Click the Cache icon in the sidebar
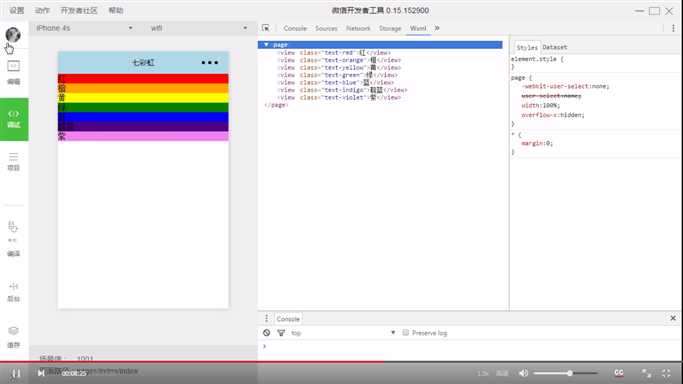Image resolution: width=683 pixels, height=384 pixels. (14, 331)
